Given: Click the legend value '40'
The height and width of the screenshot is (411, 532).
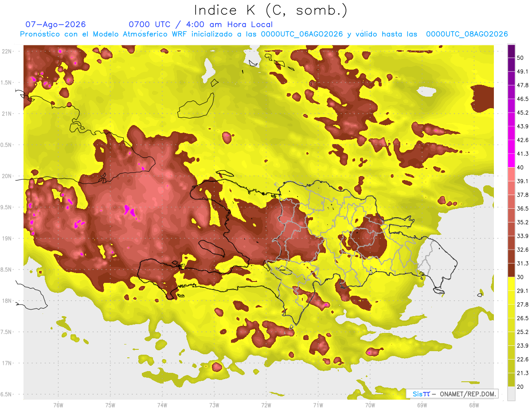Looking at the screenshot, I should [521, 168].
